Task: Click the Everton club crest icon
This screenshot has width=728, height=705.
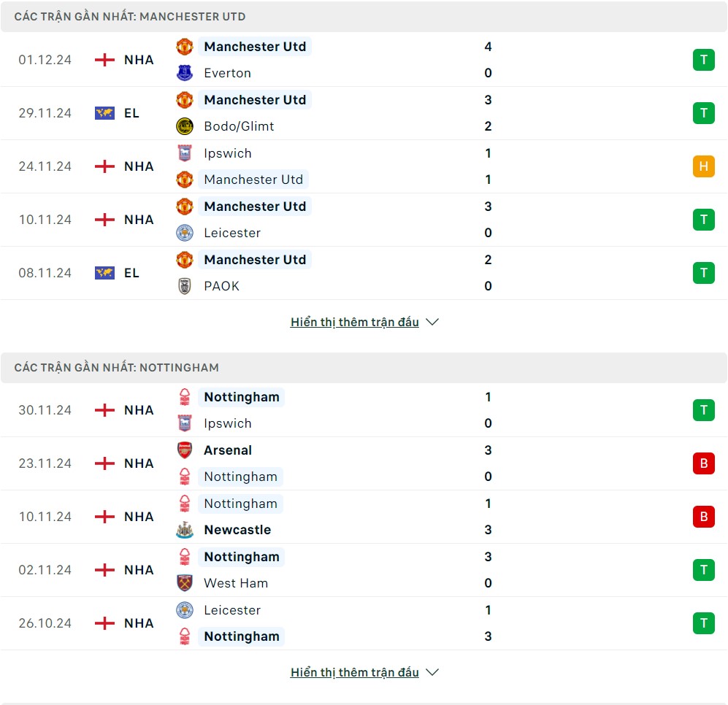Action: pos(185,73)
